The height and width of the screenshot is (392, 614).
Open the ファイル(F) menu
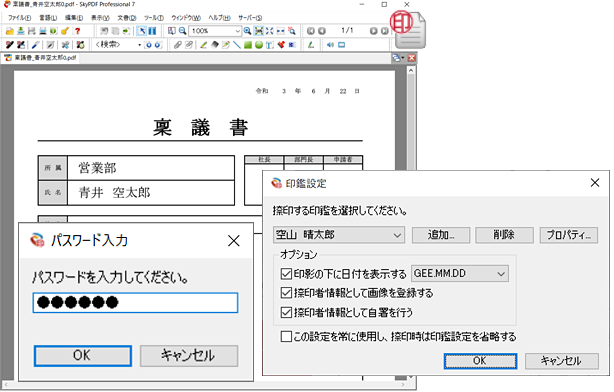20,18
